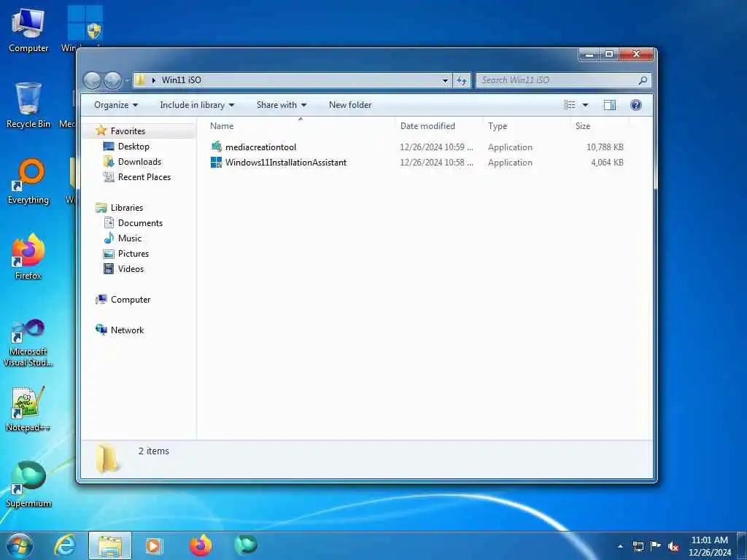Sort by the Type column header
The width and height of the screenshot is (747, 560).
pyautogui.click(x=527, y=125)
